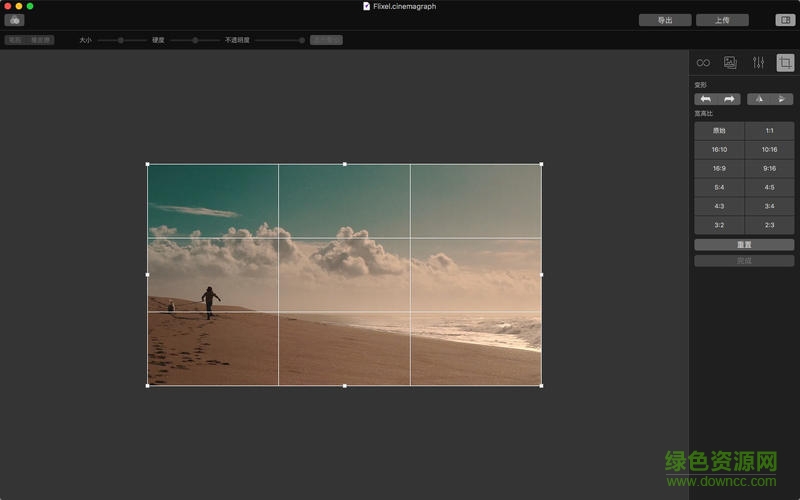Flip the image horizontally

759,99
